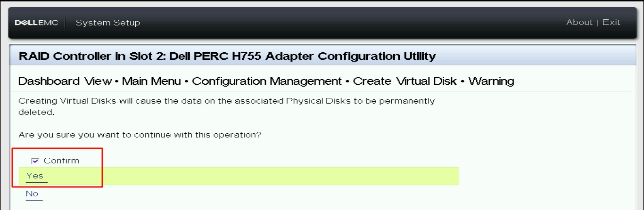Select the Create Virtual Disk breadcrumb

[405, 81]
